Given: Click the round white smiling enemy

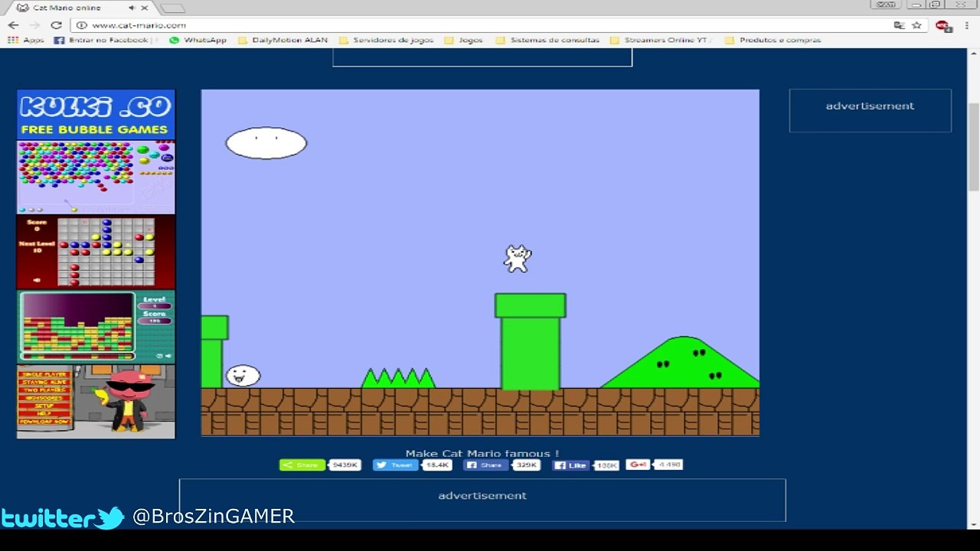Looking at the screenshot, I should tap(243, 376).
